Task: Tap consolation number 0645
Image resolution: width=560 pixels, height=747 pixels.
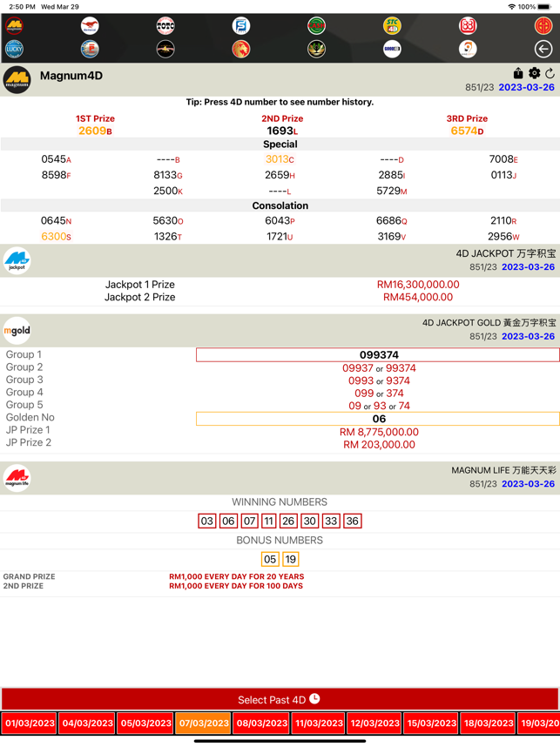Action: click(56, 220)
